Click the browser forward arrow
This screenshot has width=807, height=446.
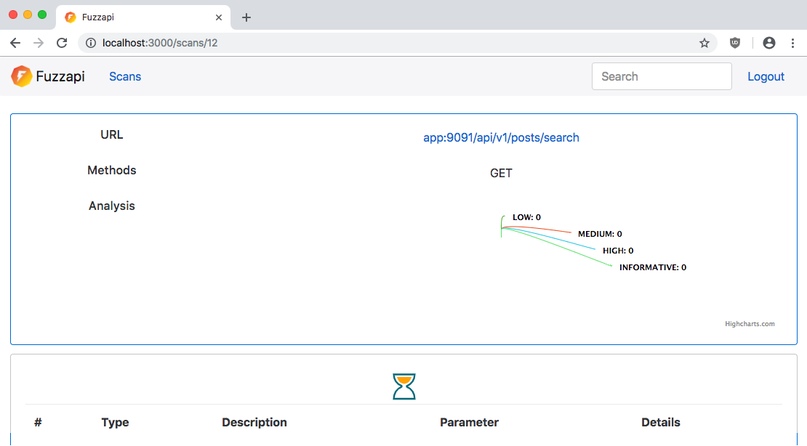38,43
